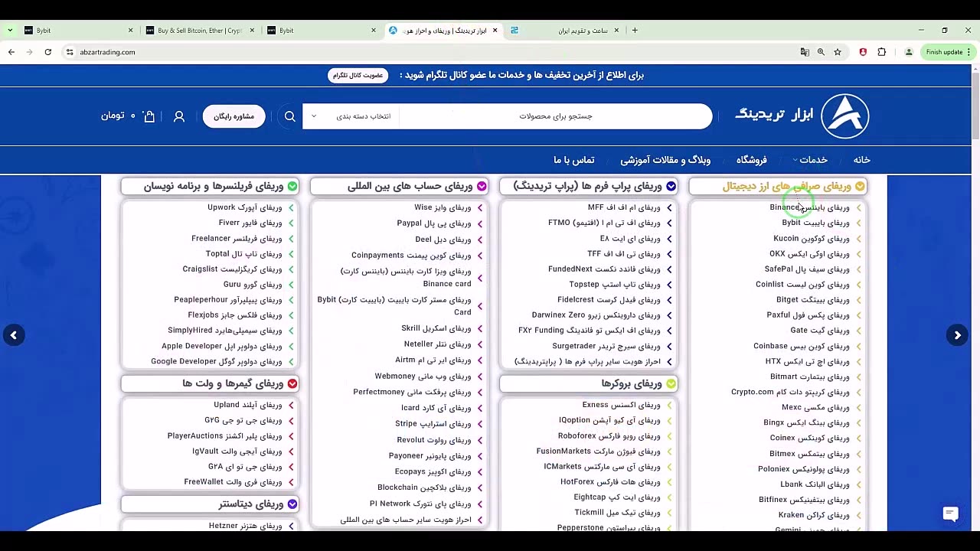Image resolution: width=980 pixels, height=551 pixels.
Task: Open the chat support widget
Action: point(950,514)
